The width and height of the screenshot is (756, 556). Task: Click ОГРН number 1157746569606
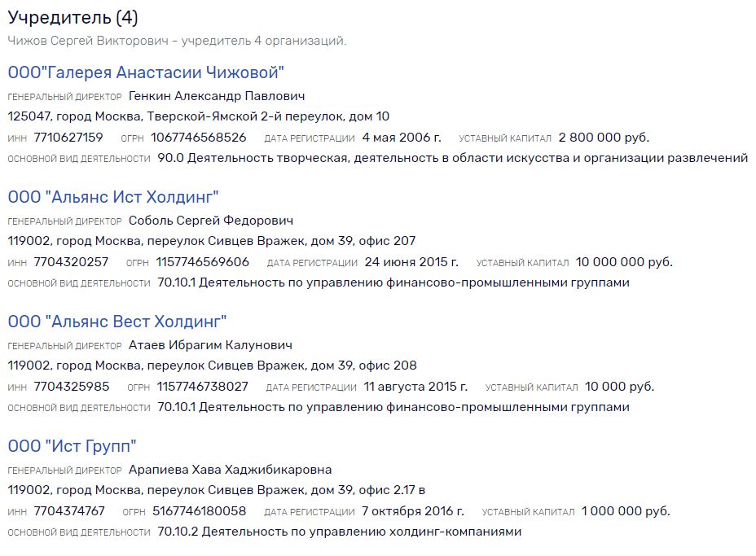tap(203, 262)
